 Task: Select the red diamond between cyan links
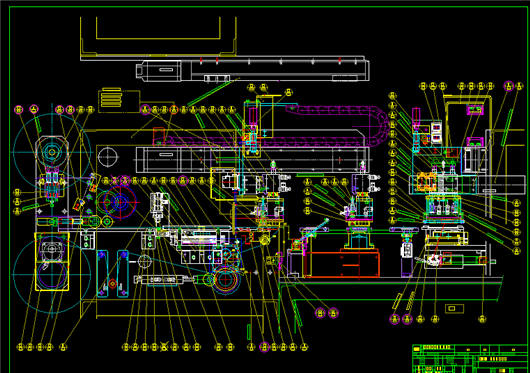pyautogui.click(x=113, y=284)
